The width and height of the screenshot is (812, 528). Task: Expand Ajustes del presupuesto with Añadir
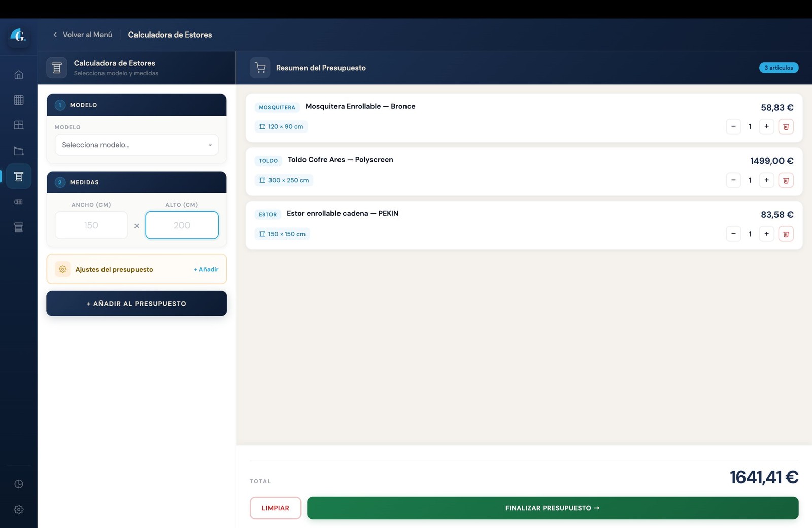[x=206, y=269]
